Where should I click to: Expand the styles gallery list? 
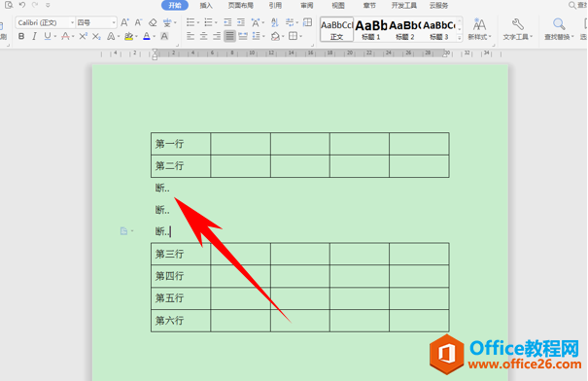(x=460, y=38)
